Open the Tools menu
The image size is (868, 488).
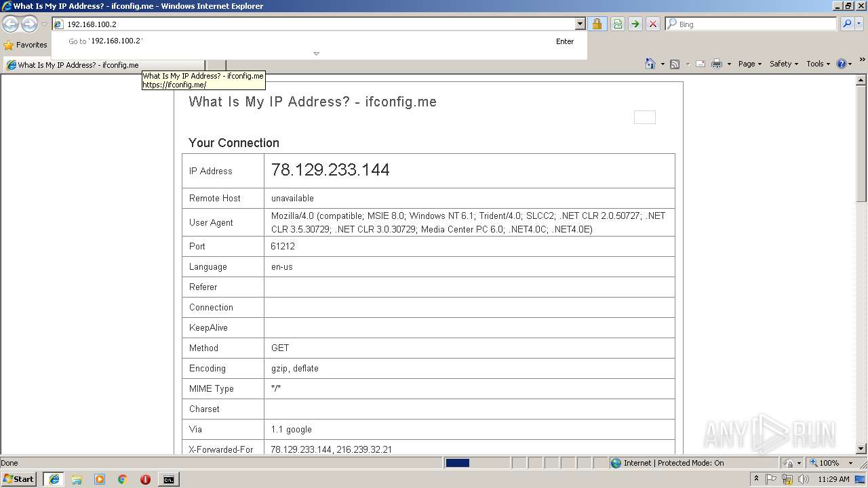(x=818, y=64)
